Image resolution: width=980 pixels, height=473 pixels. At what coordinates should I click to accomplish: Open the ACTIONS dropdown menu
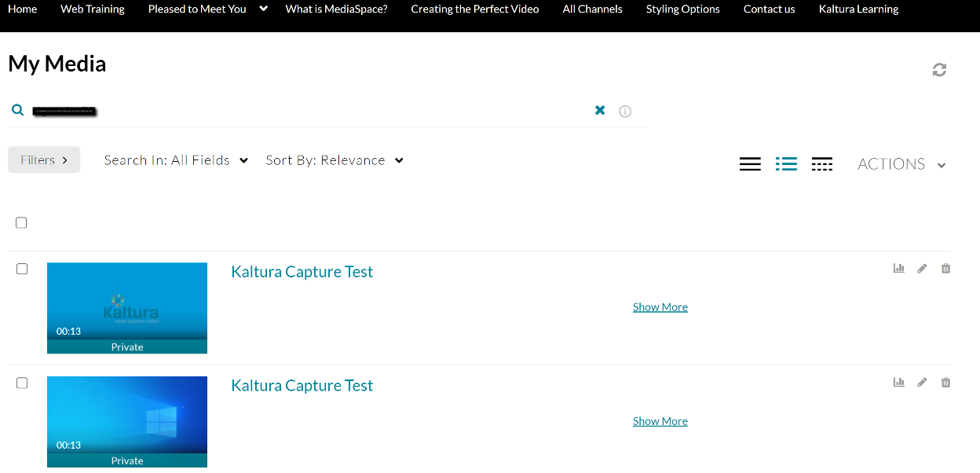(901, 164)
